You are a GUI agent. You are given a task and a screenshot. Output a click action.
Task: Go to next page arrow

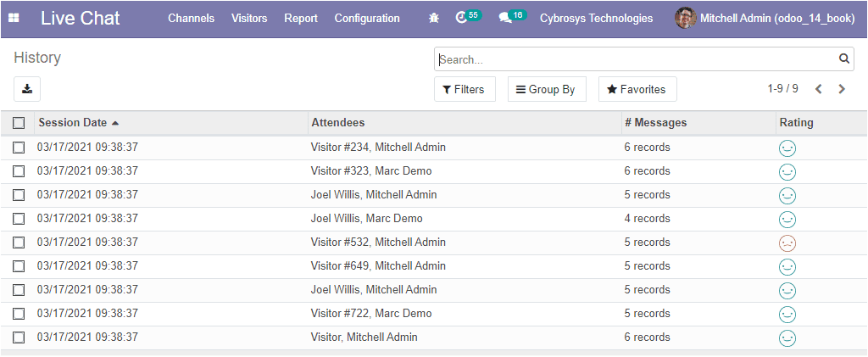(x=842, y=89)
